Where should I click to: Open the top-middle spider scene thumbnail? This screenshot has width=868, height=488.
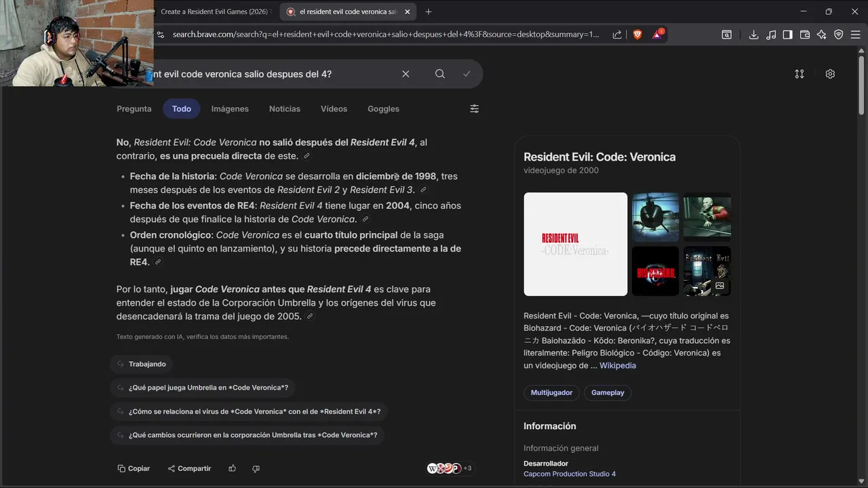click(655, 217)
